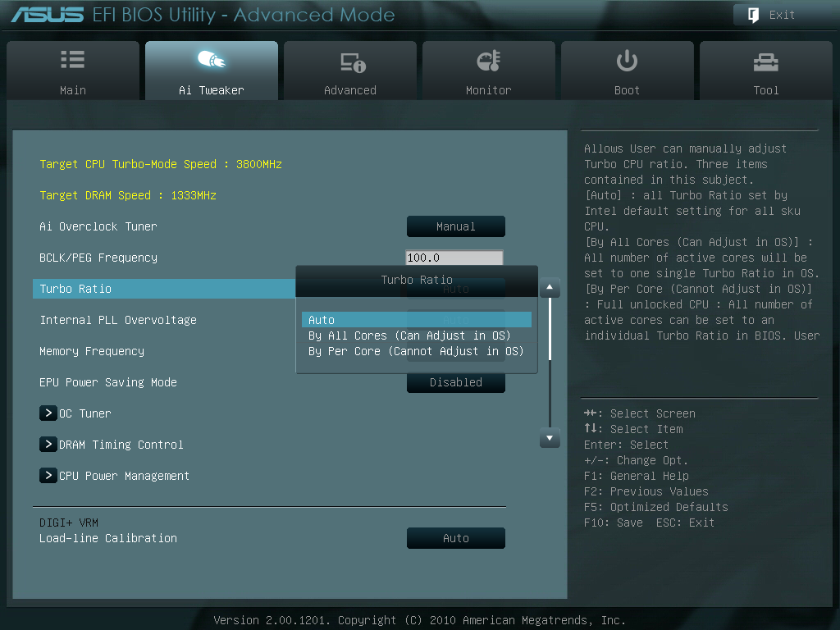Click the Select Item arrows hint

634,429
